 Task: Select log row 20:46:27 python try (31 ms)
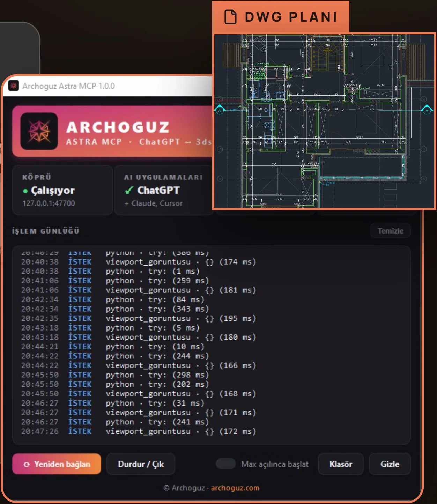coord(113,403)
